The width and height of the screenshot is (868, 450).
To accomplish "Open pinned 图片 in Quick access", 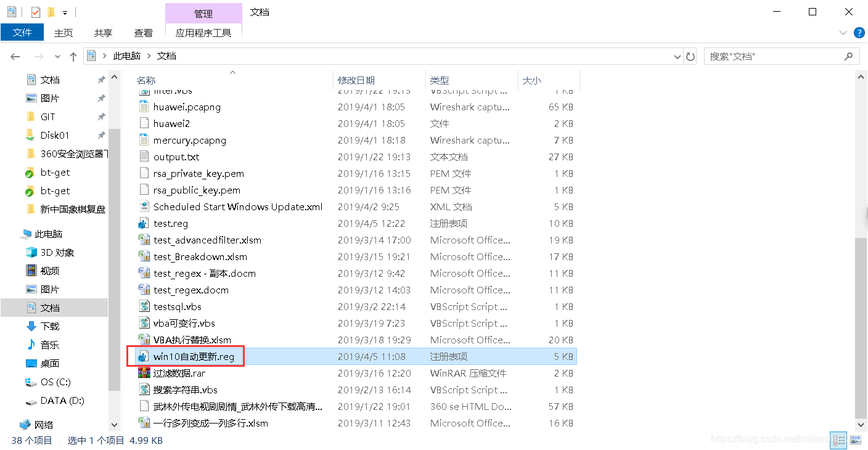I will coord(50,98).
